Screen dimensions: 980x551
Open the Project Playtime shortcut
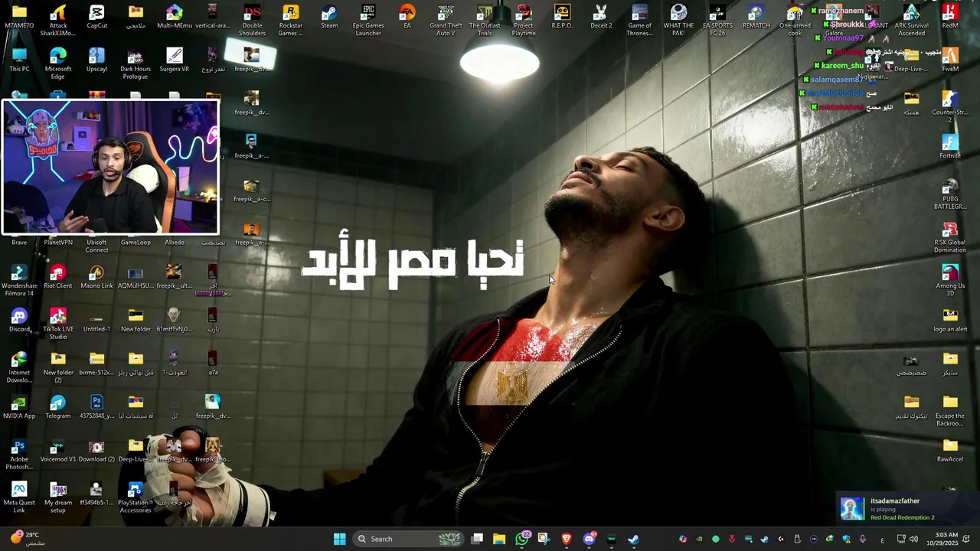(x=524, y=20)
